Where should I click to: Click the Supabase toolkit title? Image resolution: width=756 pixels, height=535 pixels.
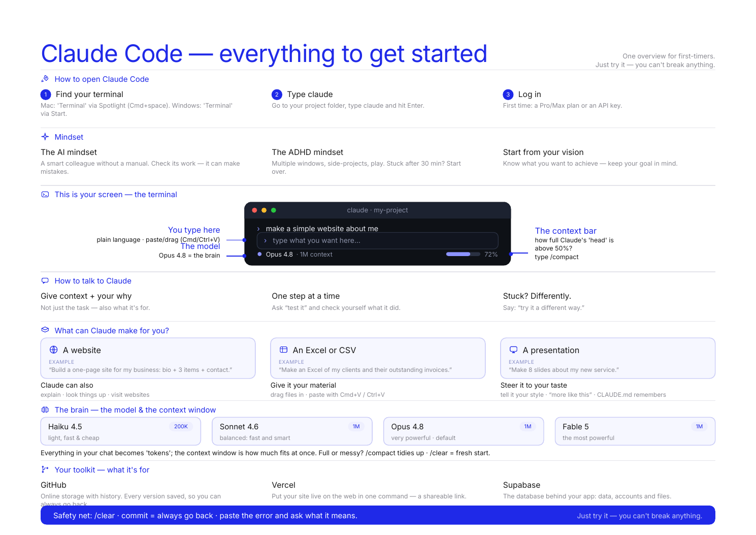(521, 485)
